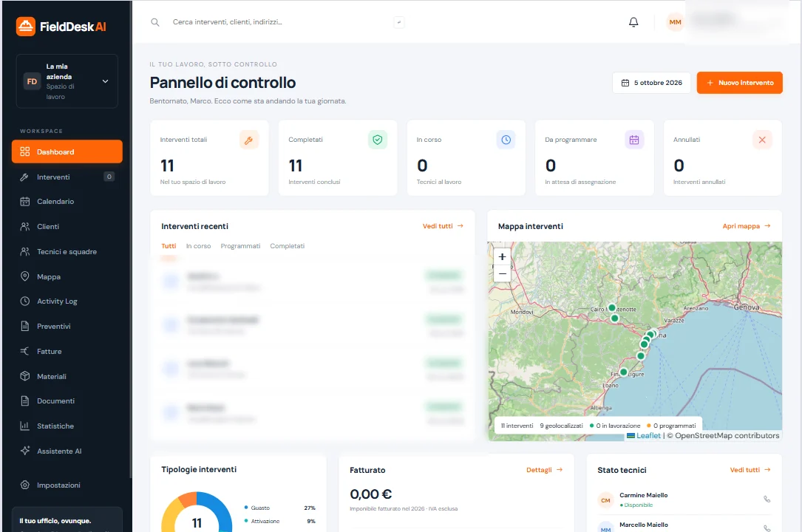This screenshot has width=802, height=532.
Task: Click the Materiali box icon
Action: point(24,376)
